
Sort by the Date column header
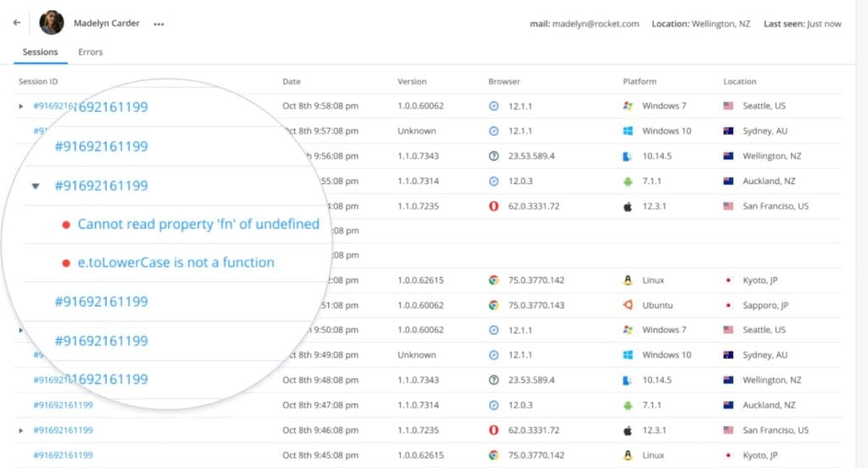pos(292,81)
